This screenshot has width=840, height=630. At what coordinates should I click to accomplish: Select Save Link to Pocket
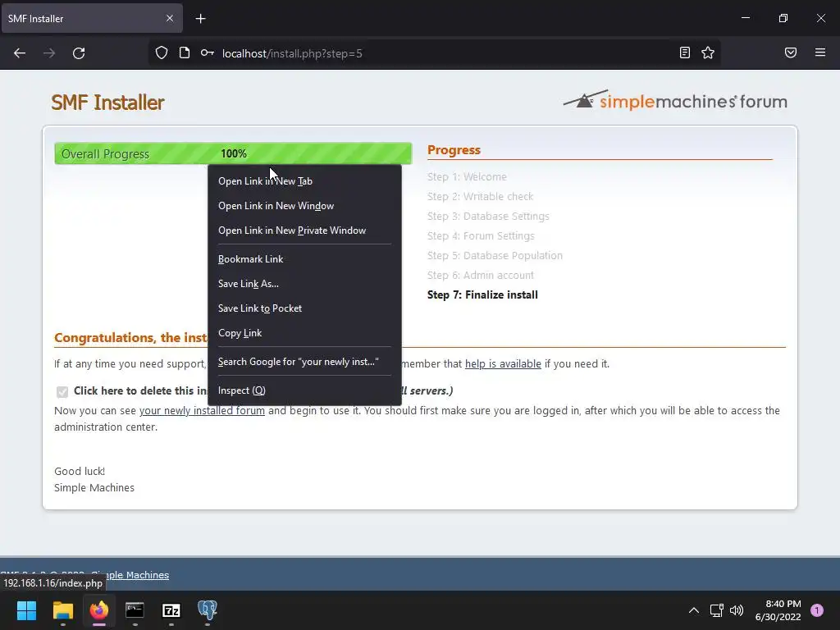pyautogui.click(x=304, y=308)
